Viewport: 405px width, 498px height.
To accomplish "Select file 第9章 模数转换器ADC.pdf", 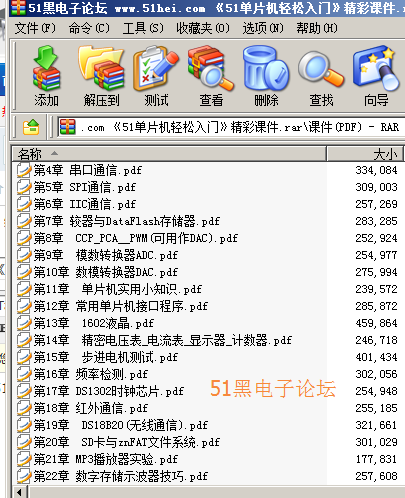I will (97, 255).
